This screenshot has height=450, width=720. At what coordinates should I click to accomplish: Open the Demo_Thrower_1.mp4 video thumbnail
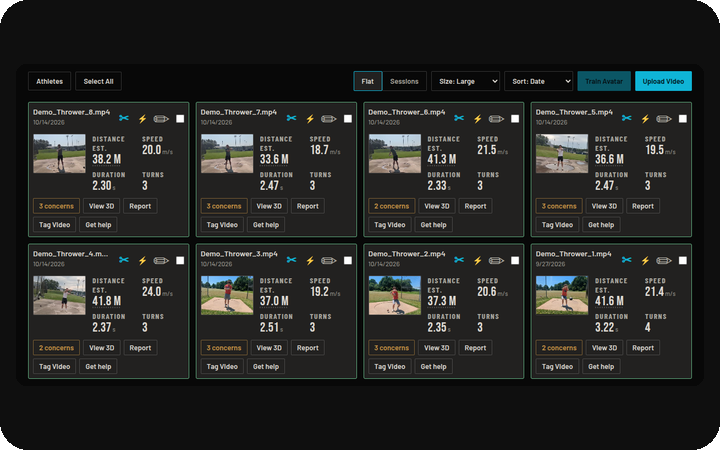562,295
